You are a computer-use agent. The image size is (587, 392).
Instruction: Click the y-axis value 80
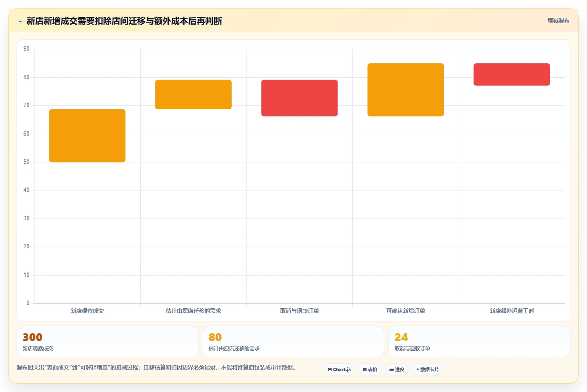click(26, 77)
